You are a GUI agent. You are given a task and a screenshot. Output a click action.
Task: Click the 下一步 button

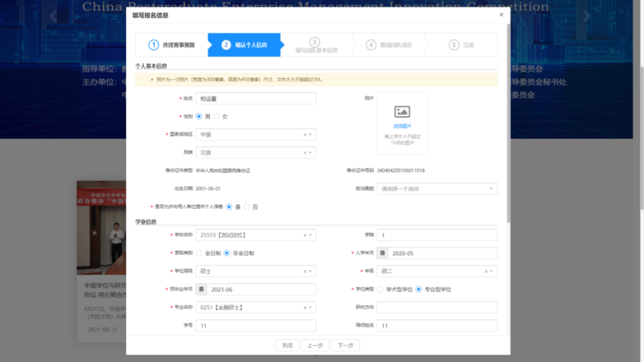[x=345, y=345]
